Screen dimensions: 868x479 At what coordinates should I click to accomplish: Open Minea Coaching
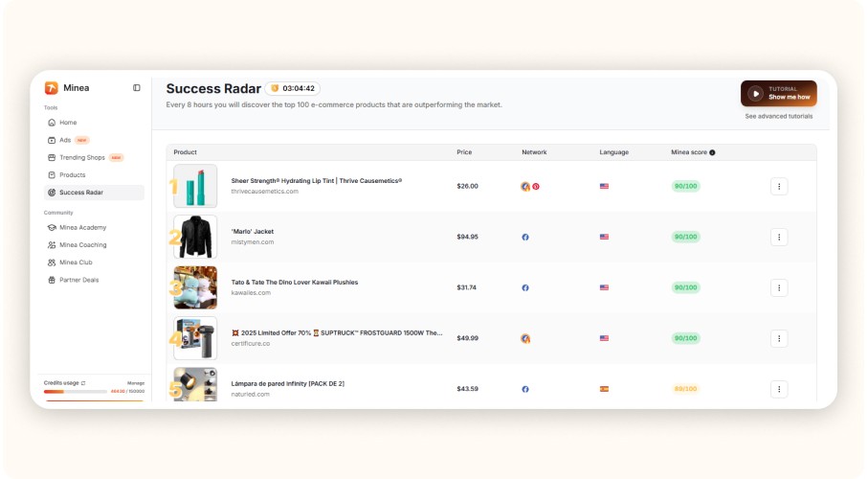(82, 245)
